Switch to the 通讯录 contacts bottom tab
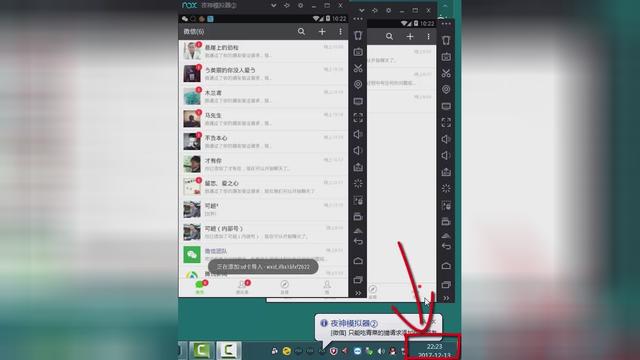This screenshot has width=640, height=360. 242,287
